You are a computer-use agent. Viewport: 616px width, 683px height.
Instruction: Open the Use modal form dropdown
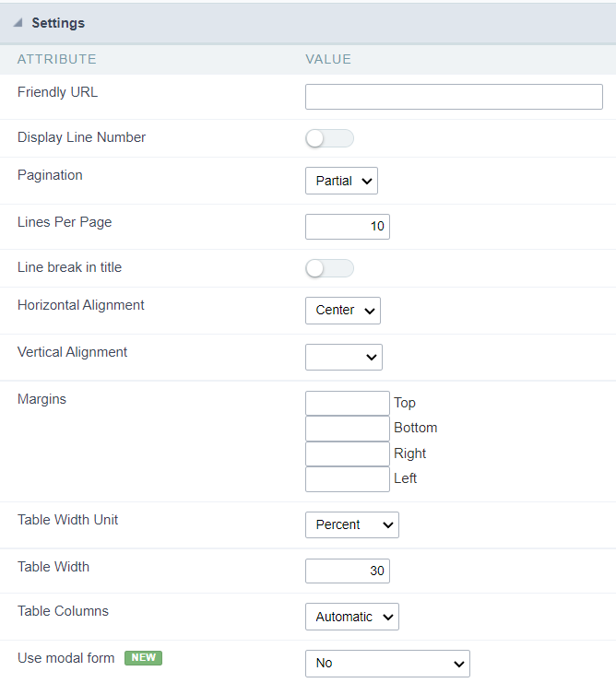tap(387, 663)
